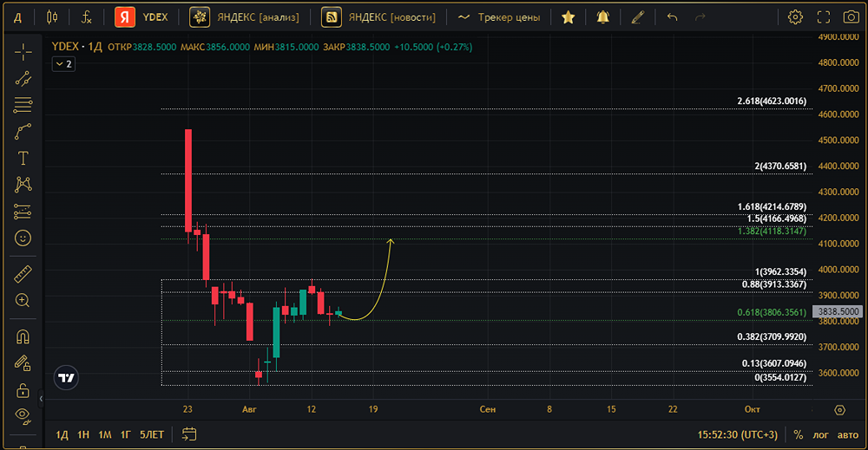
Task: Activate the zoom in tool
Action: pos(23,300)
